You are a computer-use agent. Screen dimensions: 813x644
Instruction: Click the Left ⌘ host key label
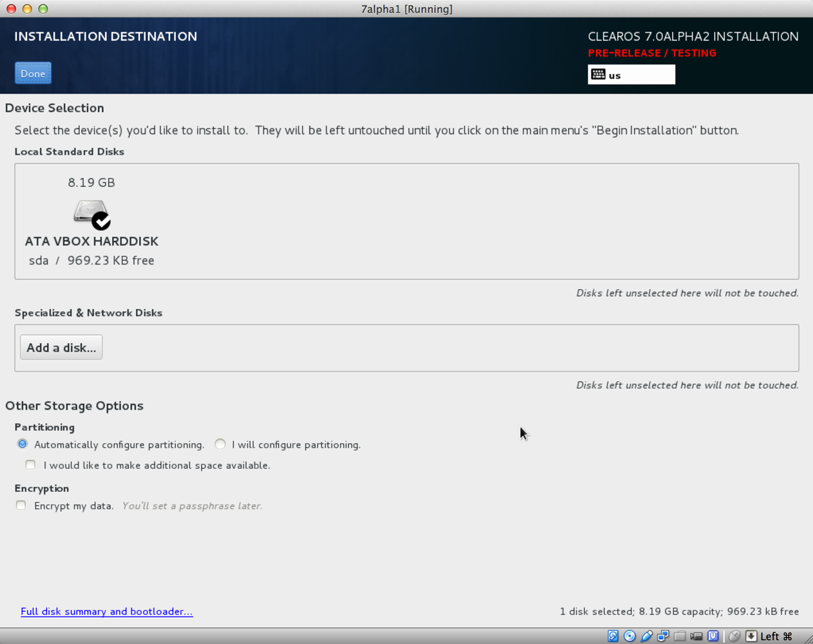pyautogui.click(x=776, y=636)
